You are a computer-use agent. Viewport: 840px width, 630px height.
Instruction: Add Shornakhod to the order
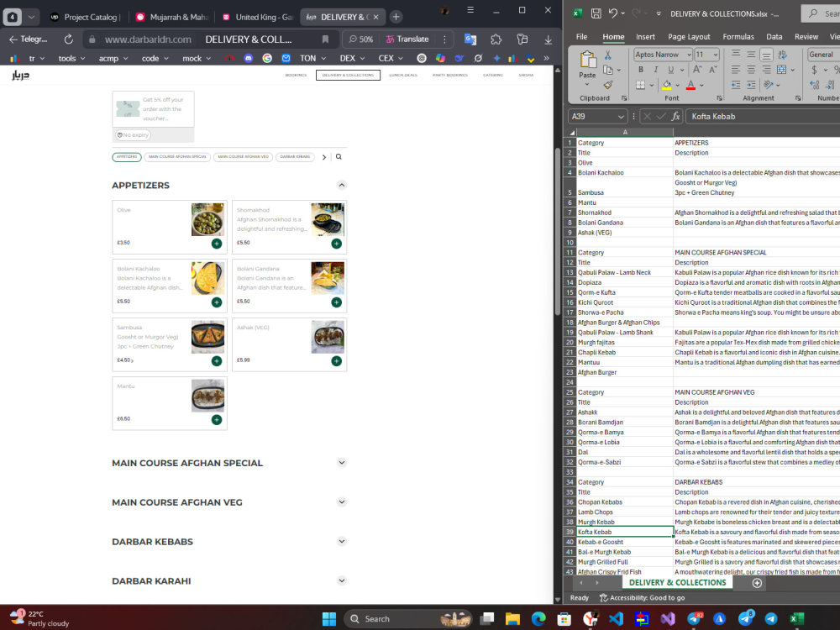click(337, 244)
